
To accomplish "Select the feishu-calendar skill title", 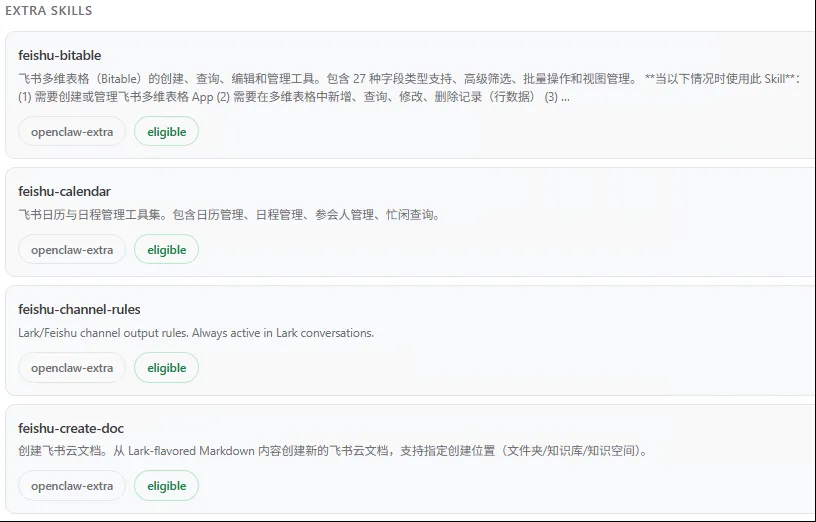I will pos(65,191).
